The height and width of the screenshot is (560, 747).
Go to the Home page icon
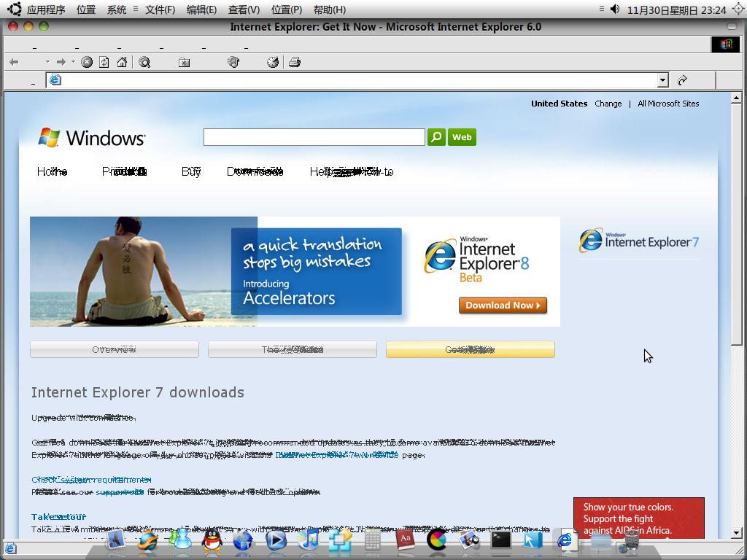122,63
